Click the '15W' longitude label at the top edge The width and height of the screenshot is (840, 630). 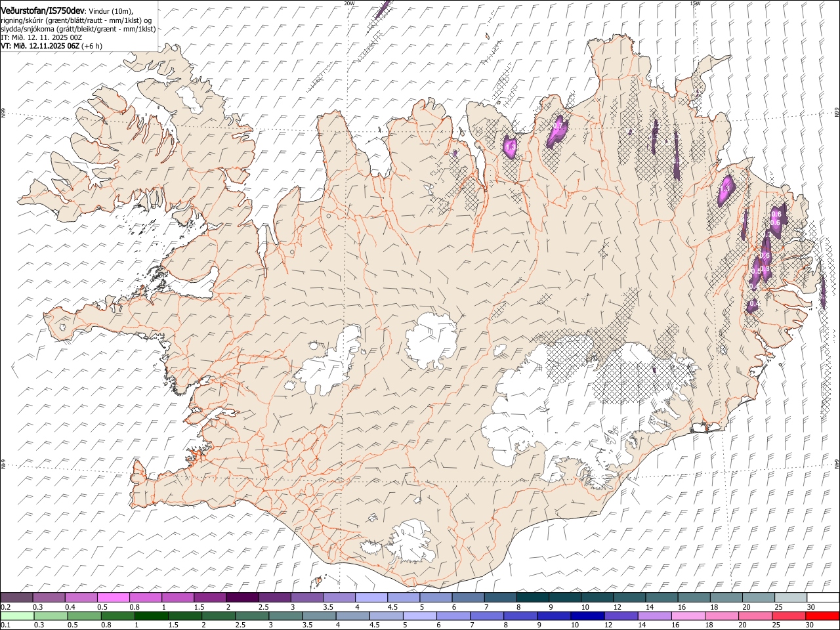point(695,3)
